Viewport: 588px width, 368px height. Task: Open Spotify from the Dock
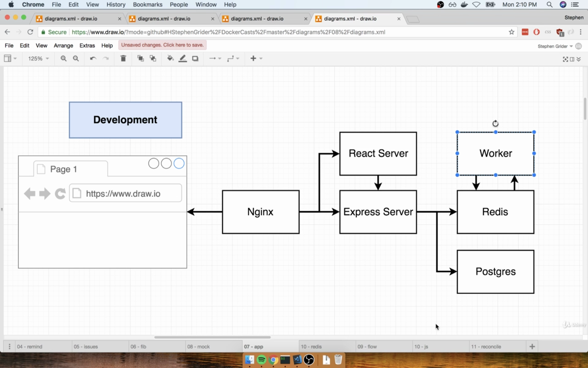(x=261, y=360)
